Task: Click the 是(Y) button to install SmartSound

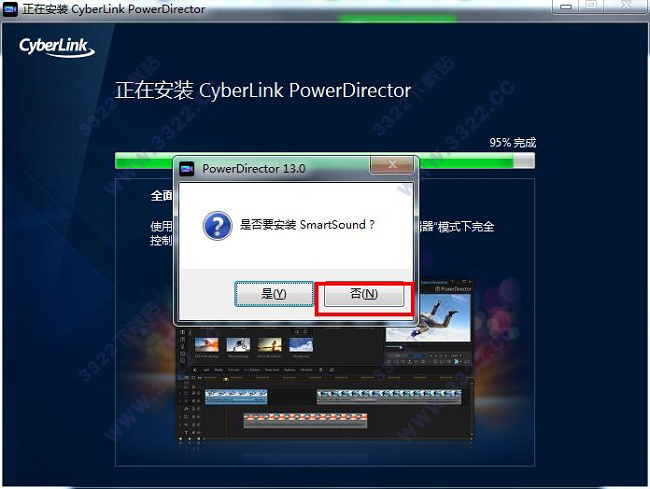Action: [274, 294]
